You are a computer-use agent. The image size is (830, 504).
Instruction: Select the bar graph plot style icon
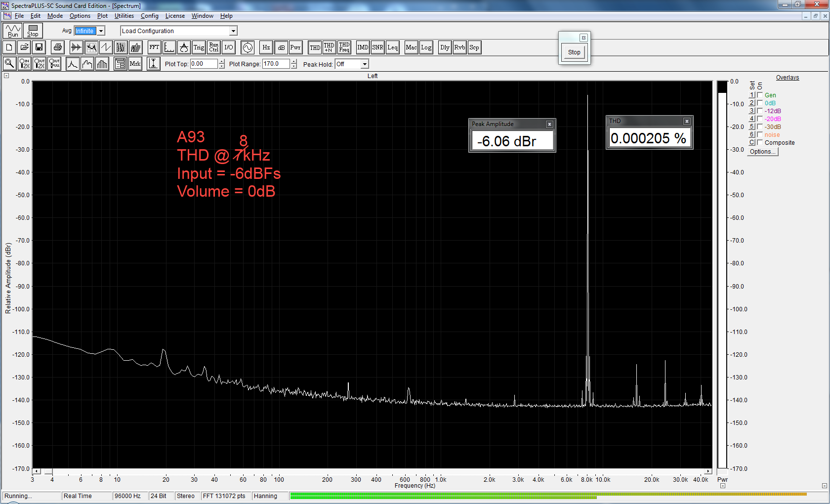pos(102,64)
